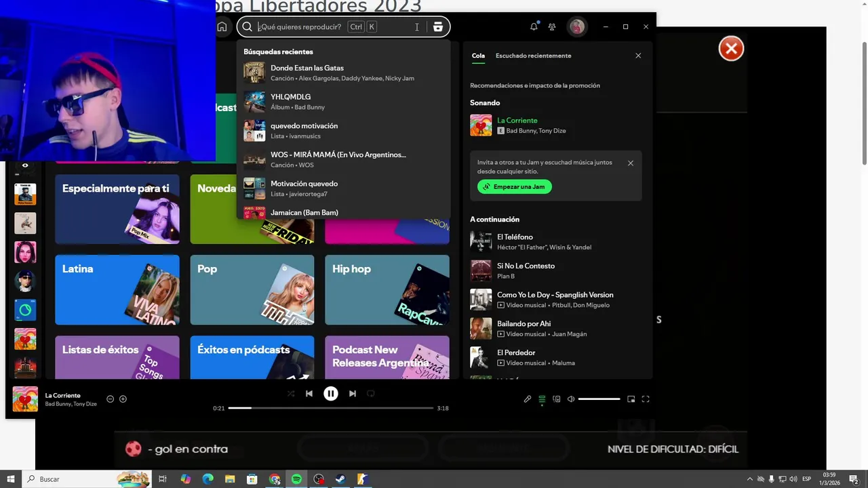Viewport: 868px width, 488px height.
Task: Open 'Motivación quevedo' playlist by javierortega7
Action: click(x=343, y=188)
